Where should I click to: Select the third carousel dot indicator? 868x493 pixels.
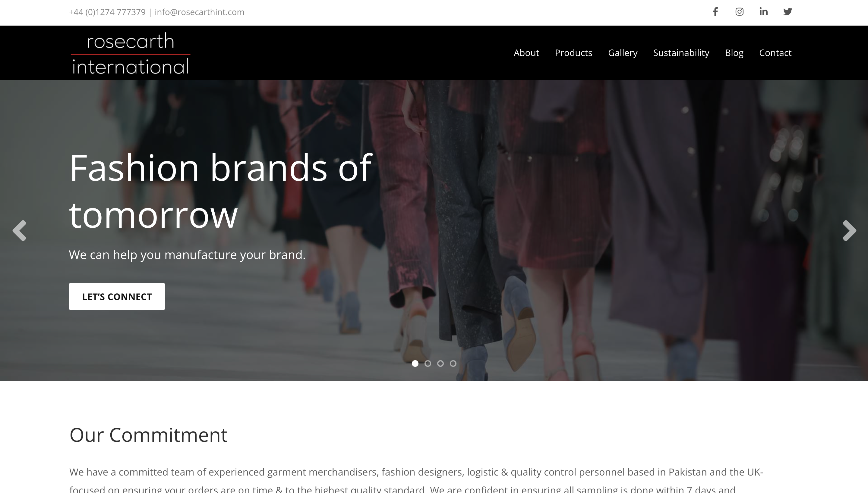click(440, 363)
